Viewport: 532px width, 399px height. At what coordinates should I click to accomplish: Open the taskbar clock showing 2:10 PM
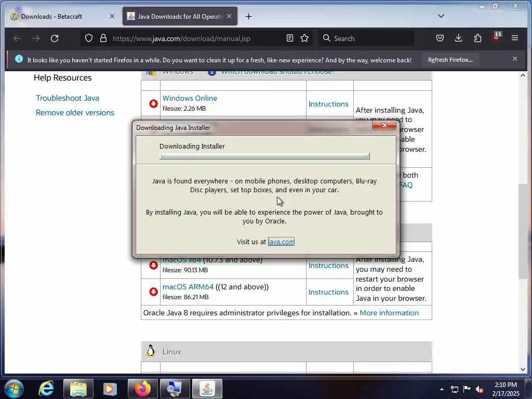[506, 389]
